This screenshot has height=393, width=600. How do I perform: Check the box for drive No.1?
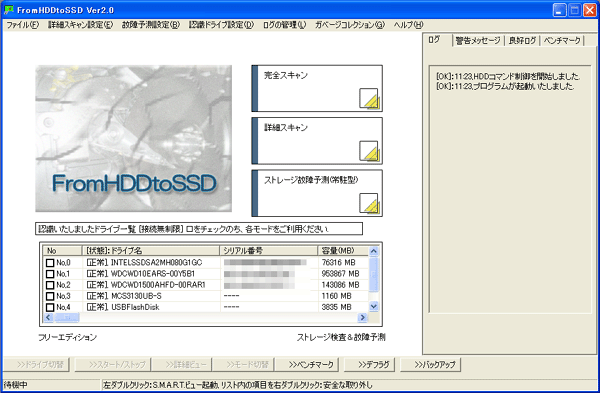click(50, 274)
